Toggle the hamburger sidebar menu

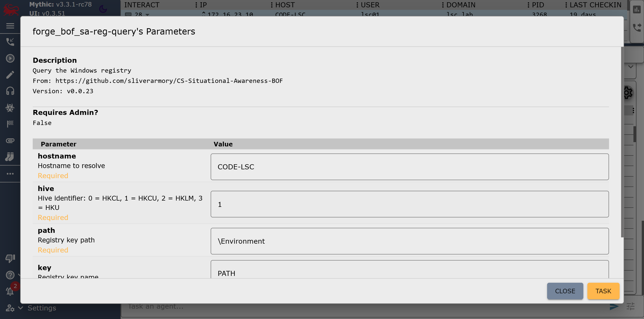coord(10,26)
